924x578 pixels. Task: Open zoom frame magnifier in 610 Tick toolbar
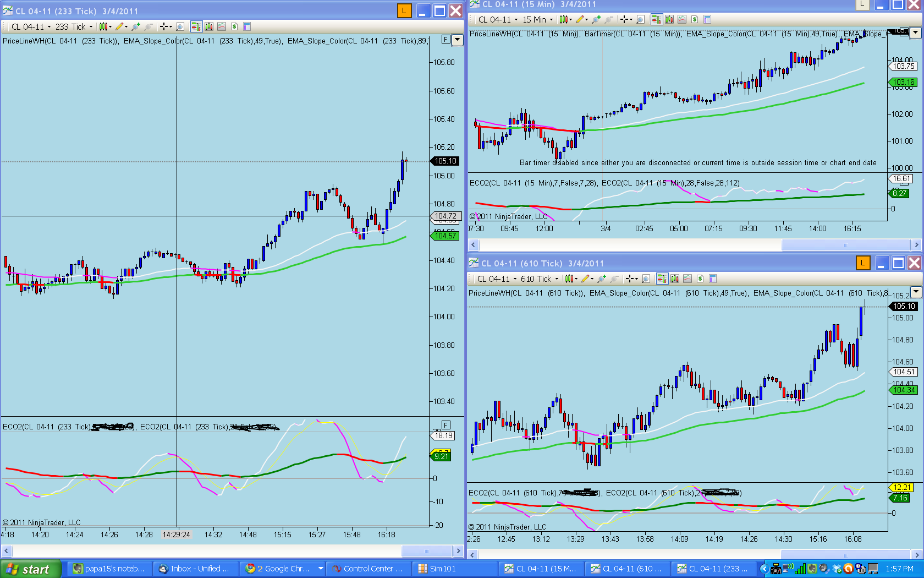pyautogui.click(x=646, y=279)
